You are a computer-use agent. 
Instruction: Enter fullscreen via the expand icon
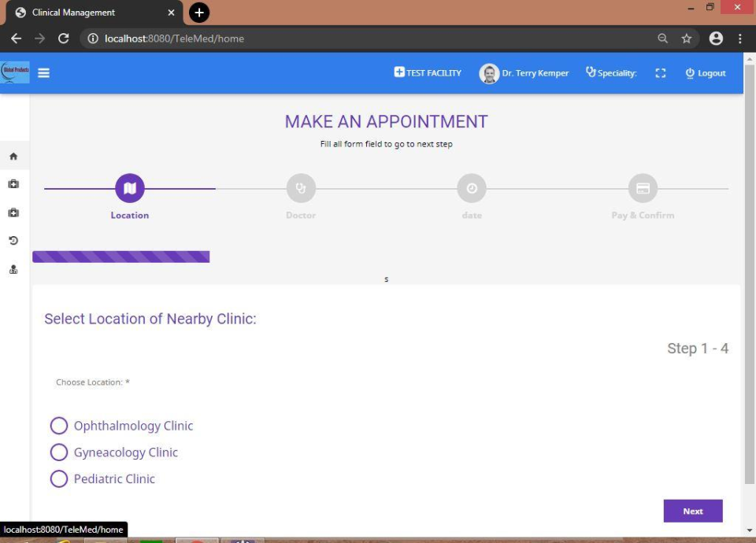click(660, 72)
